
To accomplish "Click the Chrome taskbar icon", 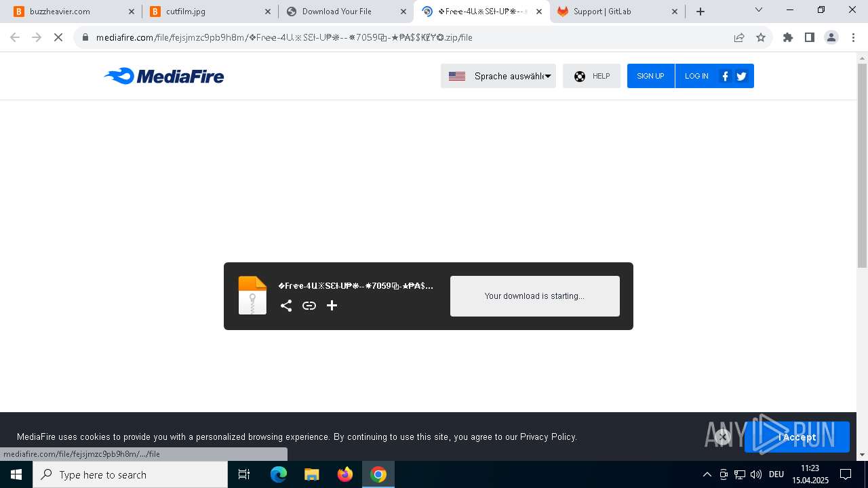I will (x=378, y=474).
